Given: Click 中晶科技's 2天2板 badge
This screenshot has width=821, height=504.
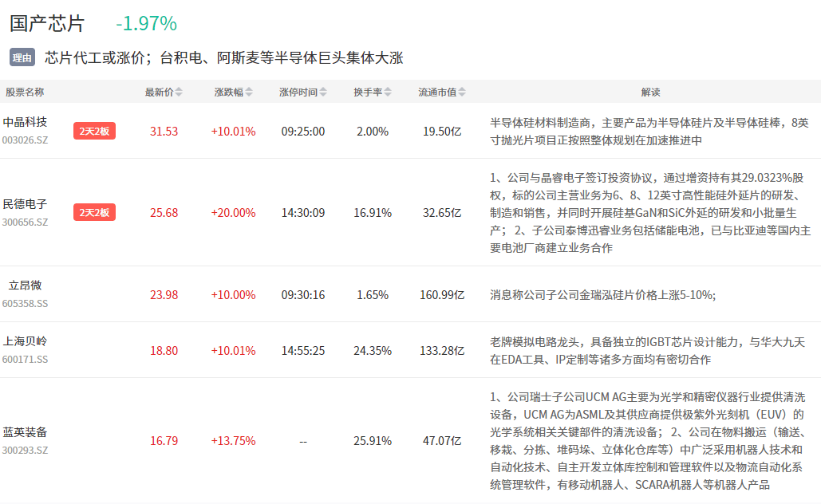Looking at the screenshot, I should point(94,131).
